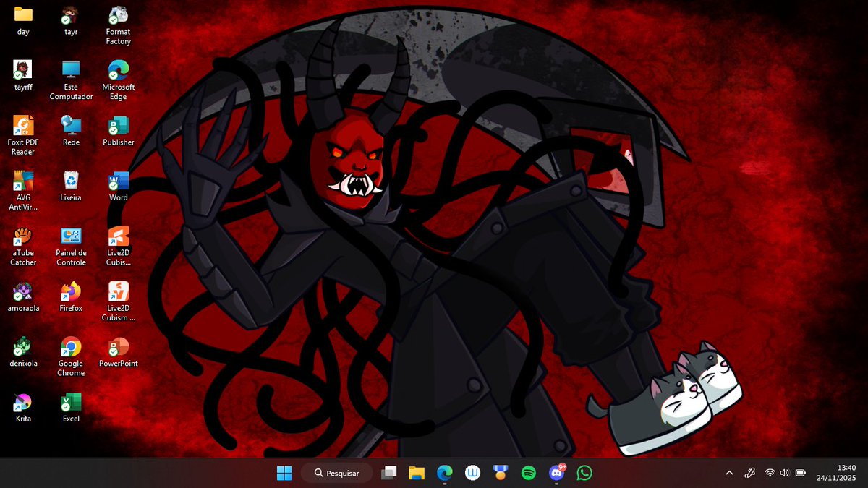Check battery status in tray

[801, 473]
